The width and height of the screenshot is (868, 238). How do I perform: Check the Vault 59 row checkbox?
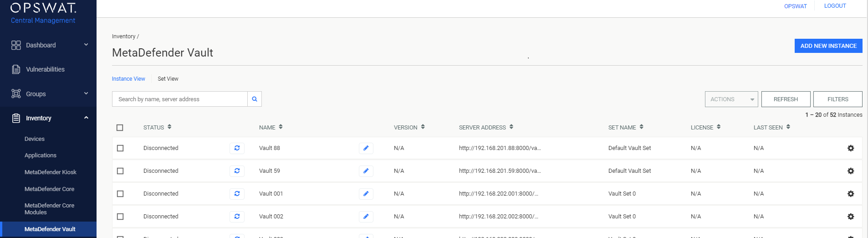120,171
